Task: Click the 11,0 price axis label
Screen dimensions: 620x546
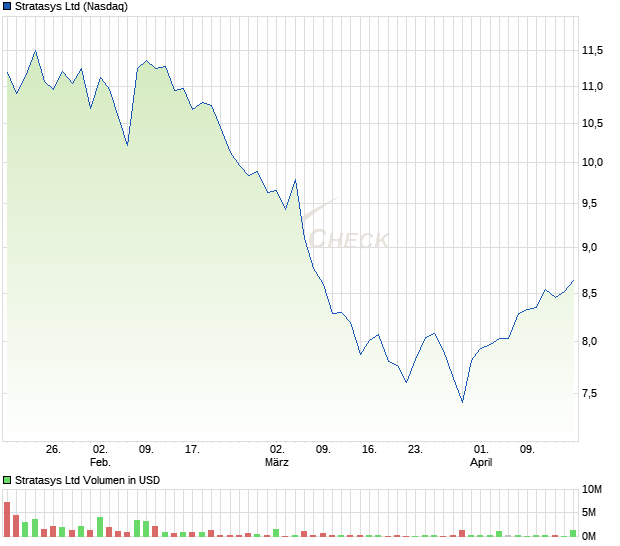Action: point(592,86)
